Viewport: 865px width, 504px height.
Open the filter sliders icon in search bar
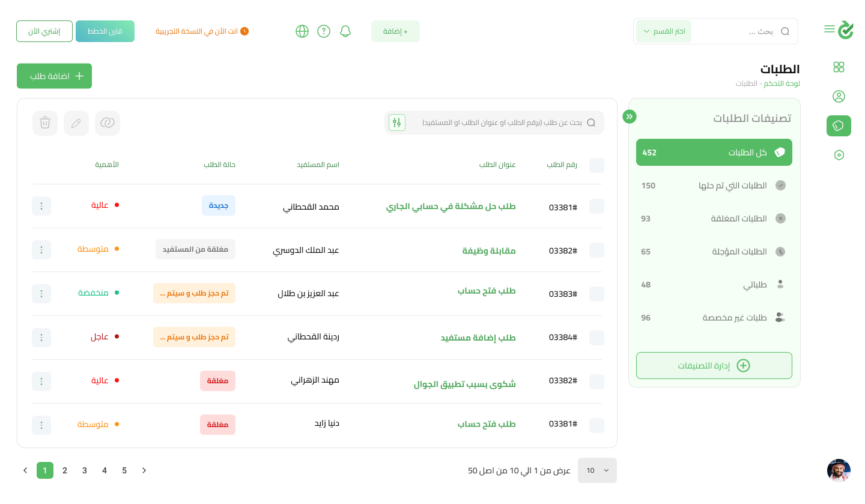pyautogui.click(x=397, y=123)
